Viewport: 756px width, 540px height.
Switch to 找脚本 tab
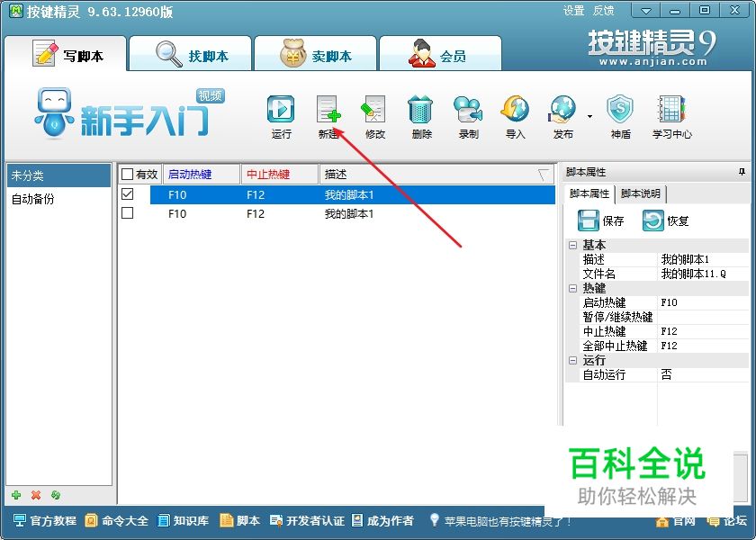(191, 54)
